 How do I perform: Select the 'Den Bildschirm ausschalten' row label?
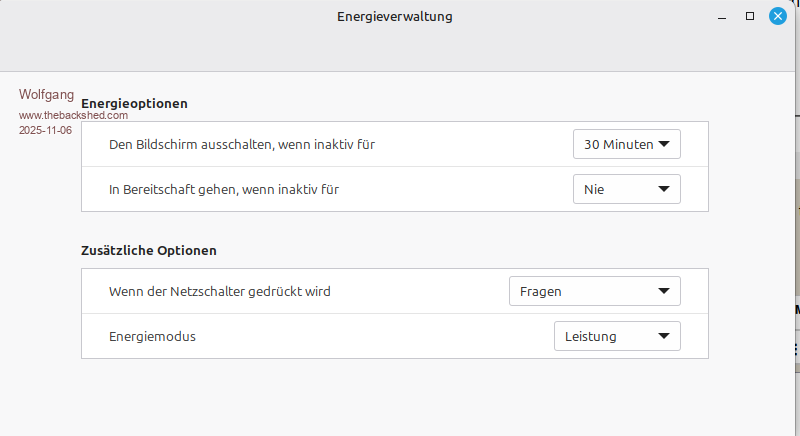tap(241, 144)
